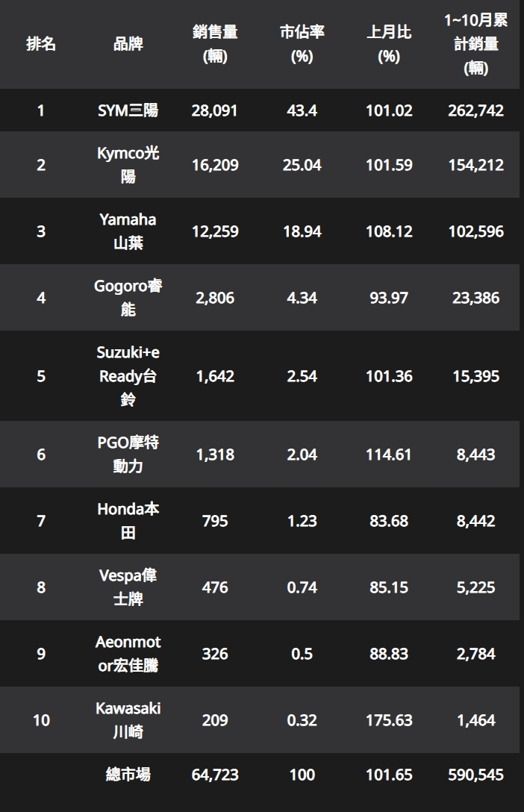Select the Kymco光陽 brand cell
Screen dimensions: 524x812
tap(128, 165)
